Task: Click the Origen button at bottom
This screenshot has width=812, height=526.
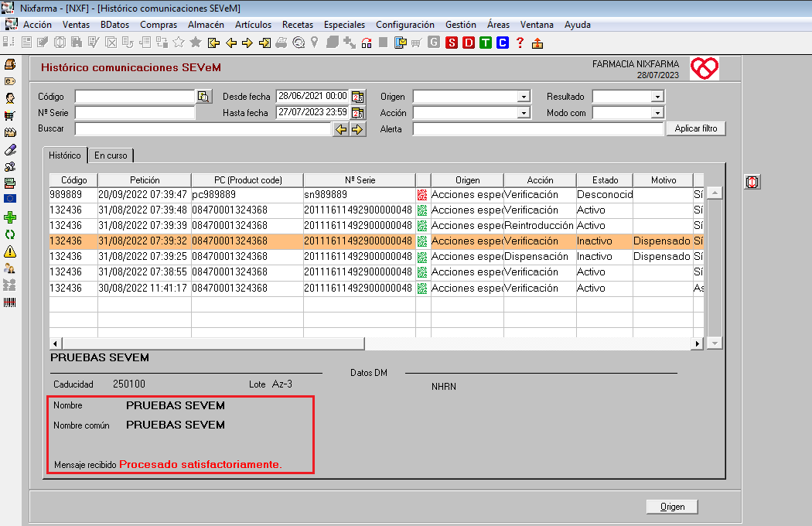Action: 672,507
